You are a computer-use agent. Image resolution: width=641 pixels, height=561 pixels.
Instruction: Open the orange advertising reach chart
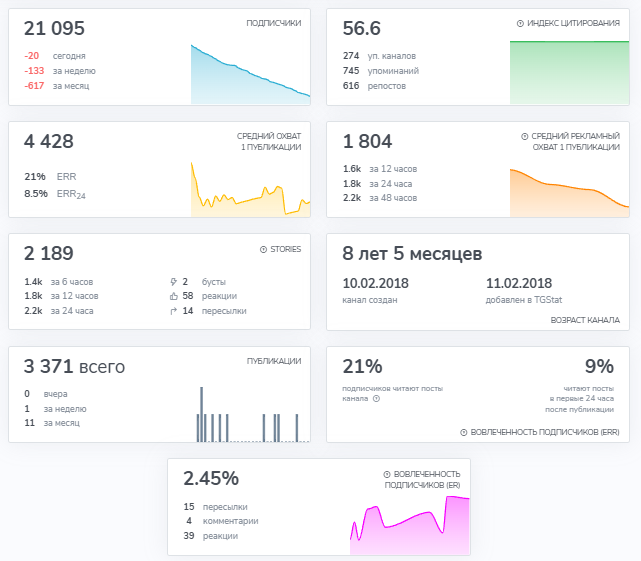[x=569, y=193]
